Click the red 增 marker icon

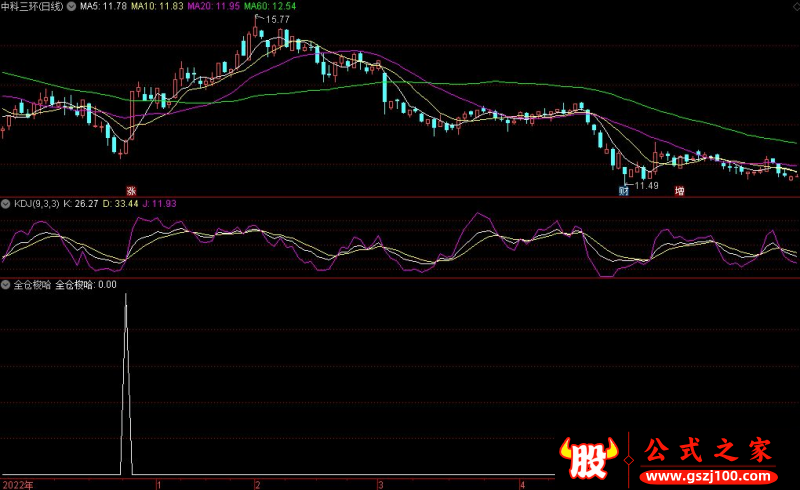coord(680,190)
